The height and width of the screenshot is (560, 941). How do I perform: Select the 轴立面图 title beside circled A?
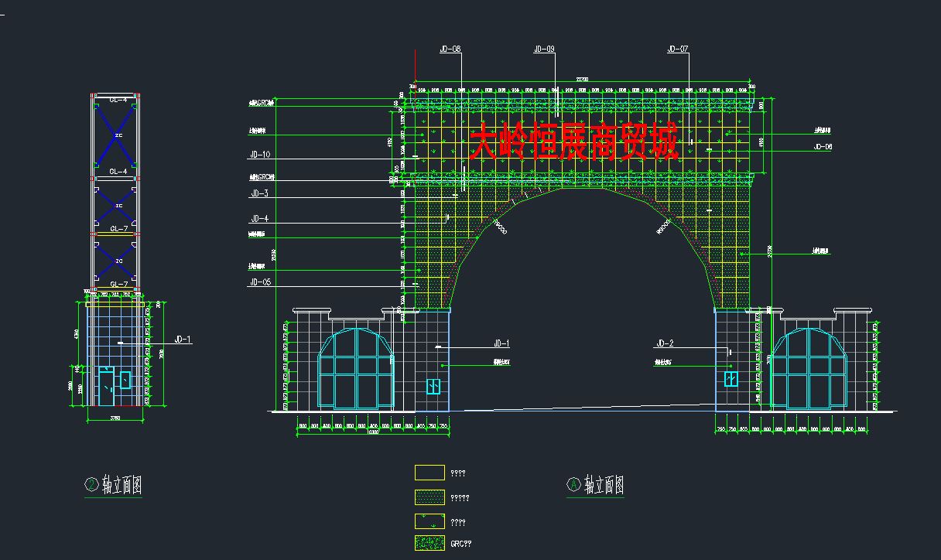coord(604,486)
